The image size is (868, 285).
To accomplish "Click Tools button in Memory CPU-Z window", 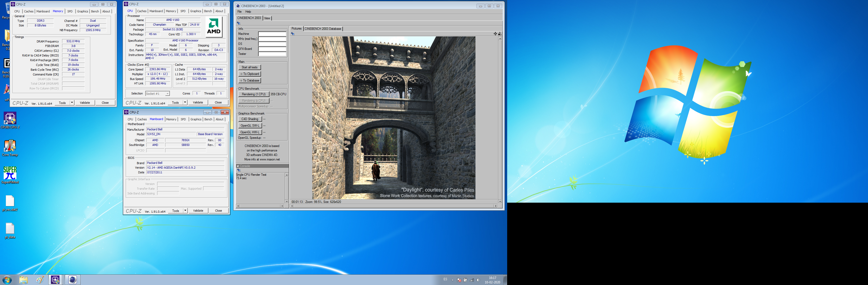I will (62, 103).
